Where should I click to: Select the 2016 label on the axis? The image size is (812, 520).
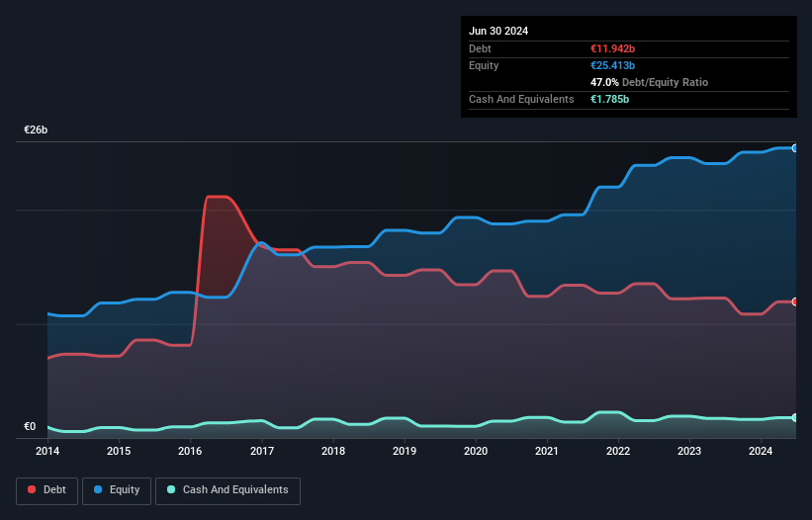point(190,451)
